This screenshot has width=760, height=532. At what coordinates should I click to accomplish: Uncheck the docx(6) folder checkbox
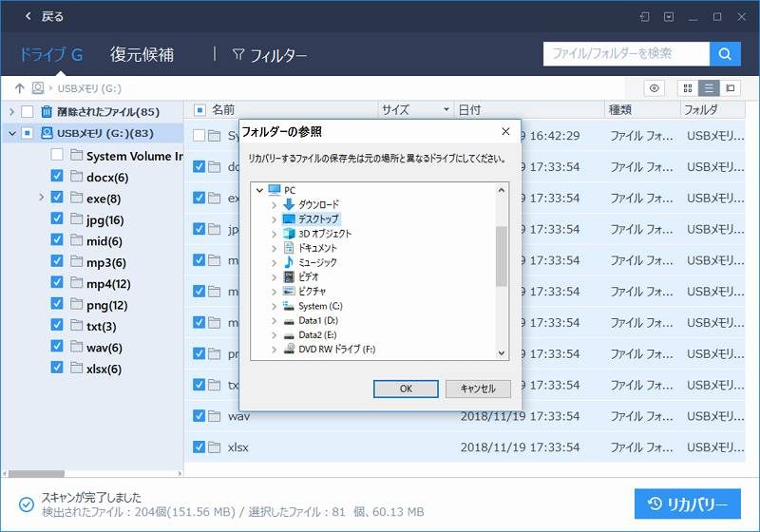click(x=56, y=177)
